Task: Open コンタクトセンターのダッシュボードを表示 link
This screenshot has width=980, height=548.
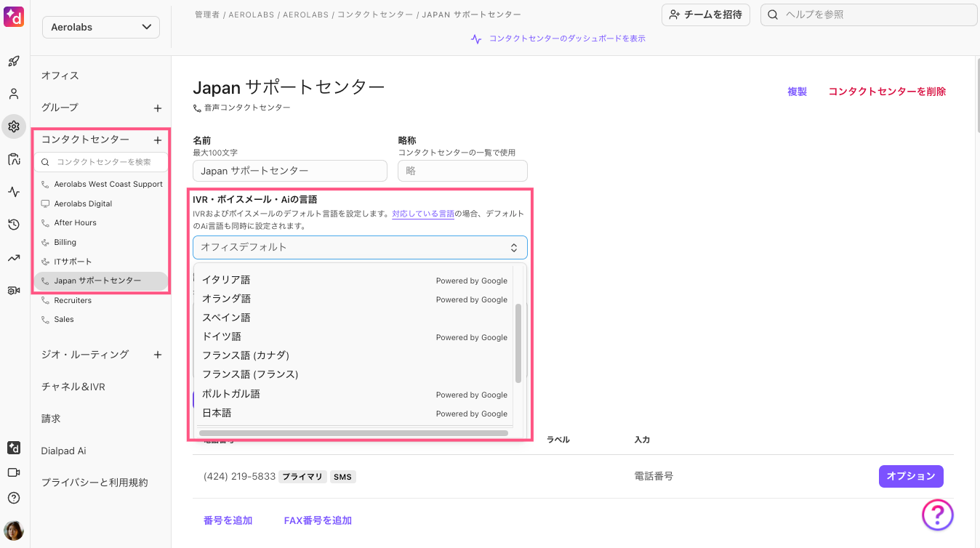Action: (567, 39)
